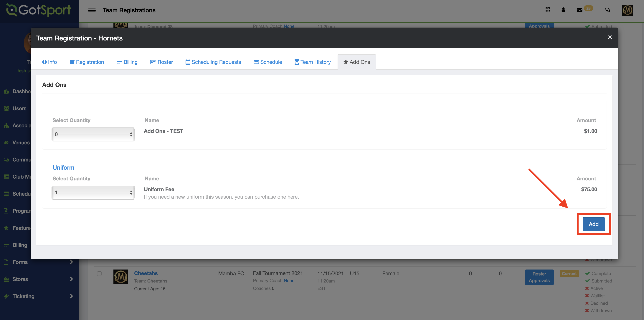Click the Uniform Fee name text
Viewport: 644px width, 320px height.
[159, 189]
